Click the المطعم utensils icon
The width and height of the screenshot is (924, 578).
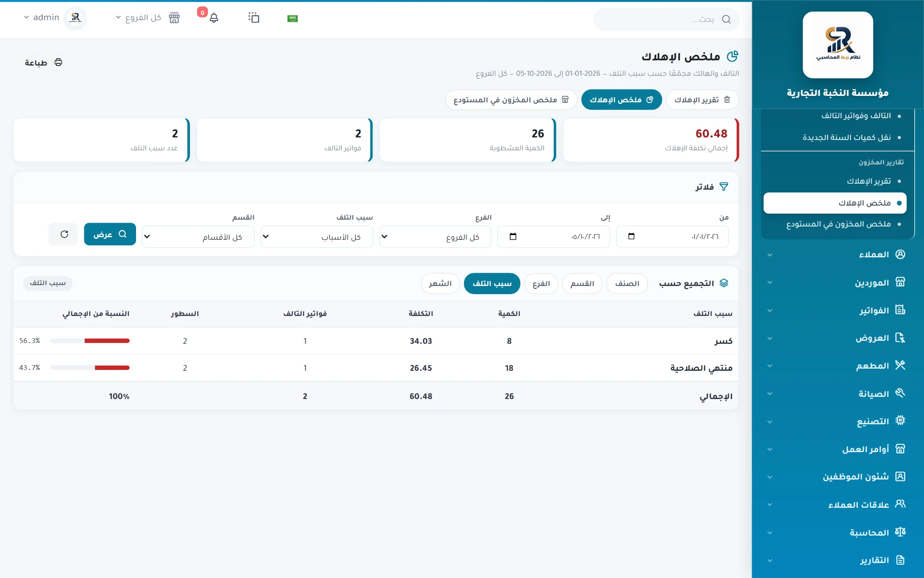(900, 365)
